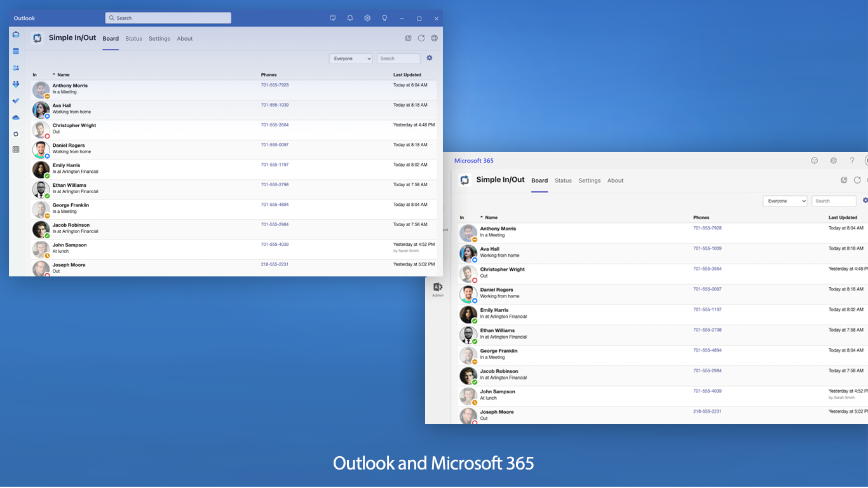Open People contacts in the Outlook sidebar
Image resolution: width=868 pixels, height=488 pixels.
click(16, 68)
